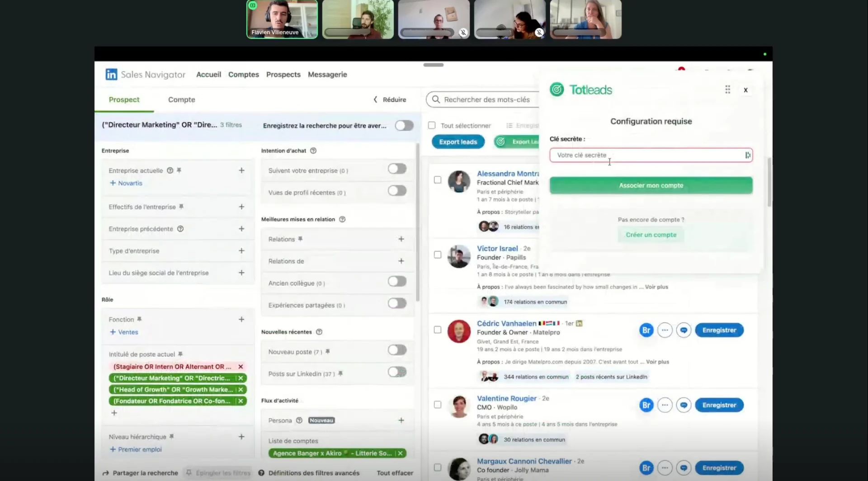
Task: Expand Niveau hiérarchique filter
Action: click(x=241, y=437)
